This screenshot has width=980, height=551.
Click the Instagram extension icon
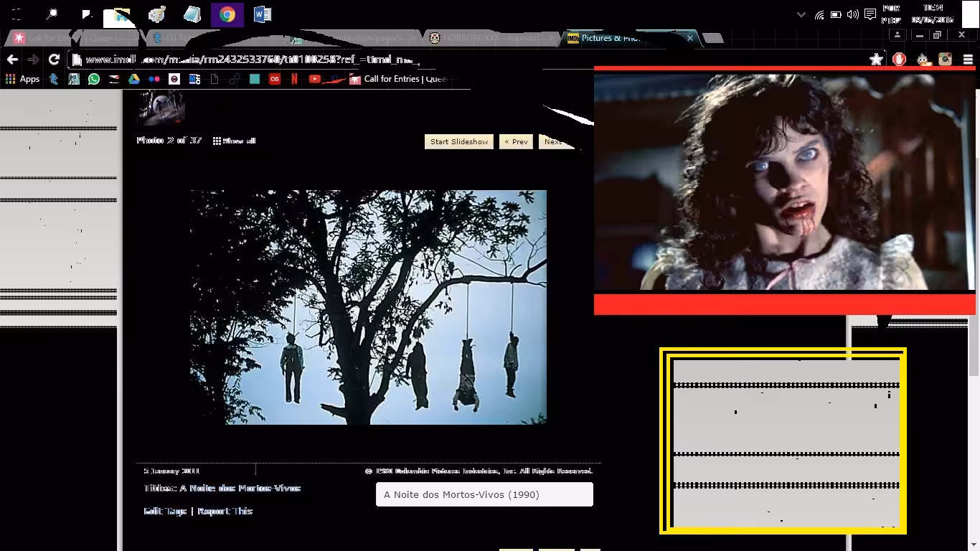click(945, 60)
